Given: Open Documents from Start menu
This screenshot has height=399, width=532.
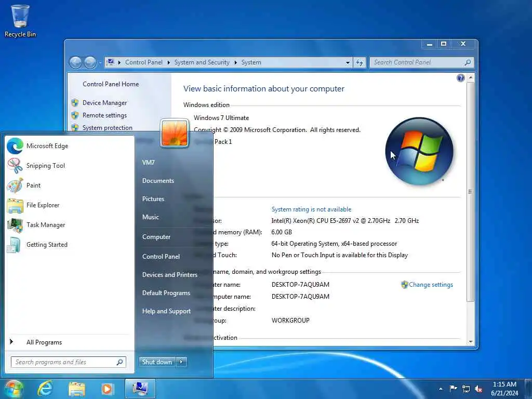Looking at the screenshot, I should coord(158,181).
